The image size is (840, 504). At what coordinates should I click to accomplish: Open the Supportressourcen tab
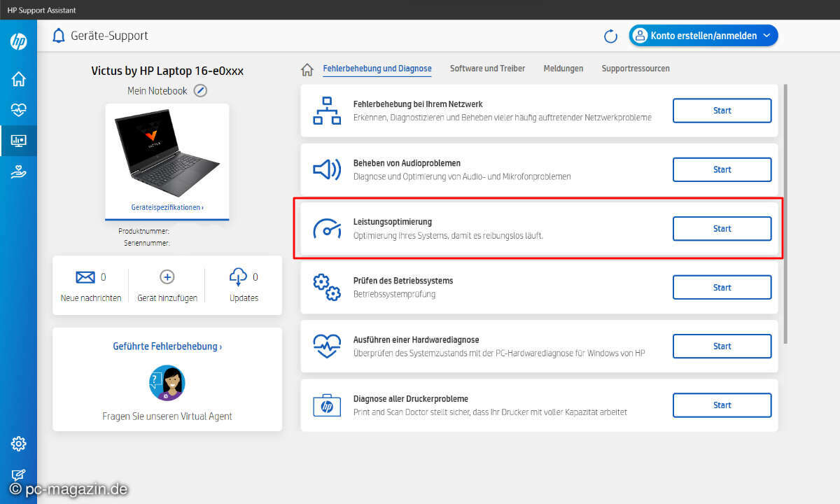[636, 69]
